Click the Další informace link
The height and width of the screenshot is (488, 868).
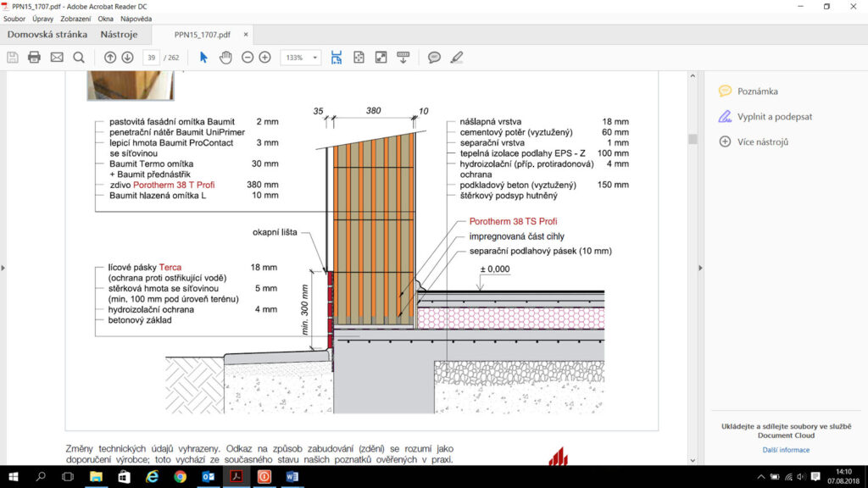coord(786,450)
